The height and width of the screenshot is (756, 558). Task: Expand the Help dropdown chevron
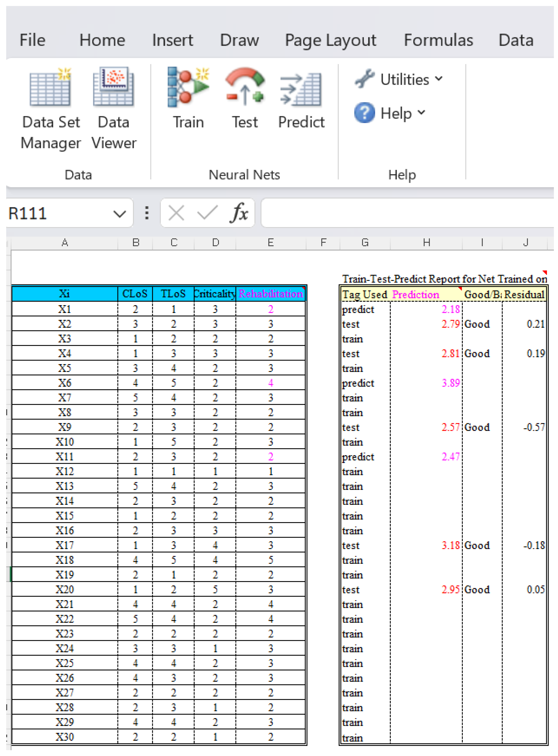421,112
